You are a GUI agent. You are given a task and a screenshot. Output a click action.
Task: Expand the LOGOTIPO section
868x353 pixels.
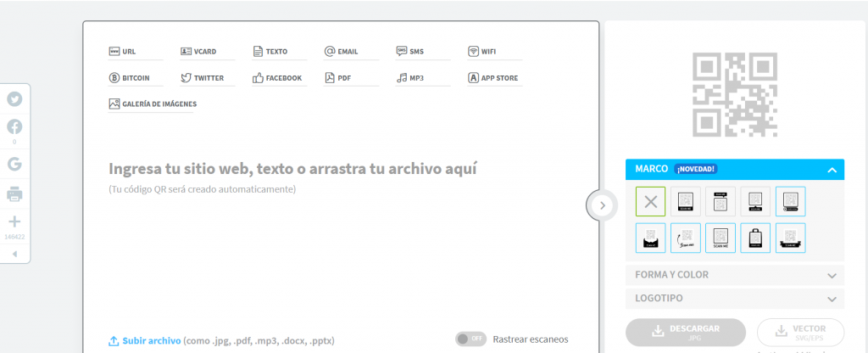(735, 298)
